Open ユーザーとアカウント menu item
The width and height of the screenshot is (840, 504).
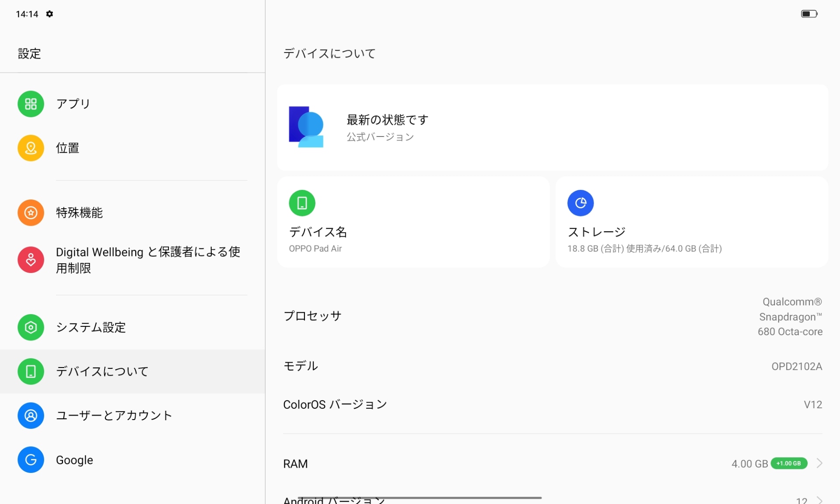[x=114, y=416]
